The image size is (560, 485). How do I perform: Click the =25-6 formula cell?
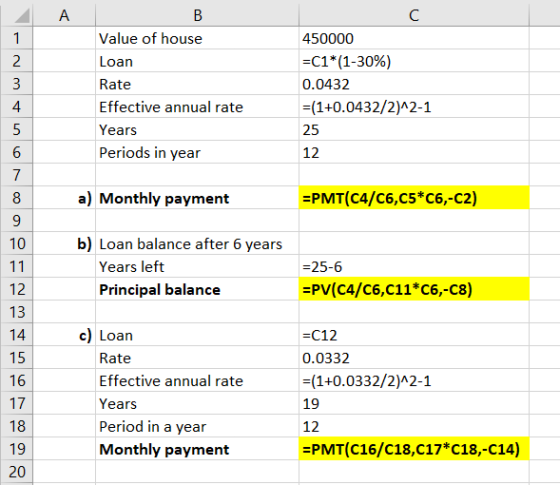[414, 266]
